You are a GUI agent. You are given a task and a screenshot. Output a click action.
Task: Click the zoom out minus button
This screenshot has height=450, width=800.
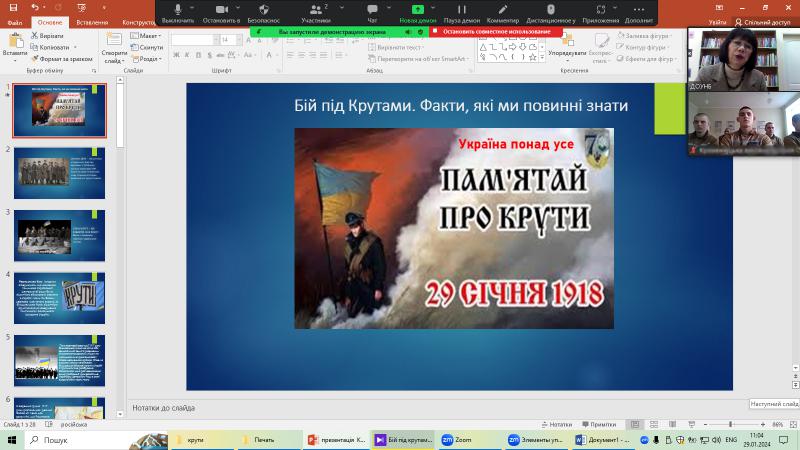(x=705, y=424)
